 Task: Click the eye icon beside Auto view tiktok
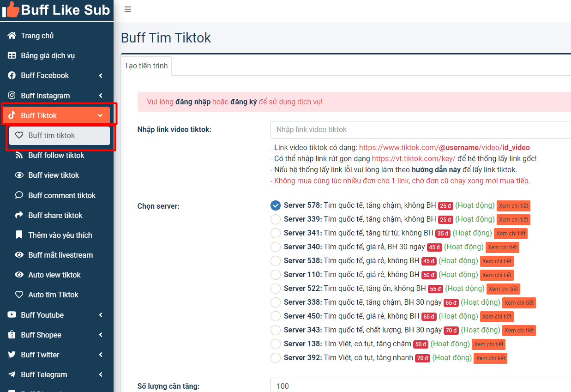point(19,275)
